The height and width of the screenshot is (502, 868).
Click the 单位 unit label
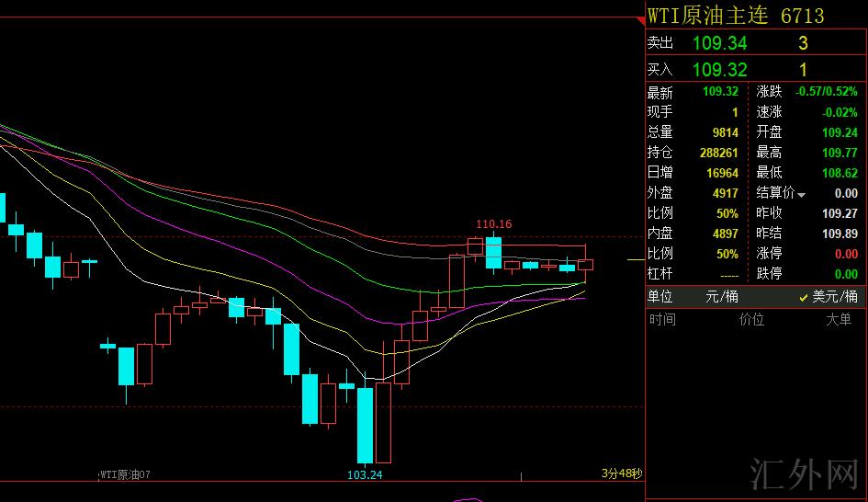tap(660, 297)
